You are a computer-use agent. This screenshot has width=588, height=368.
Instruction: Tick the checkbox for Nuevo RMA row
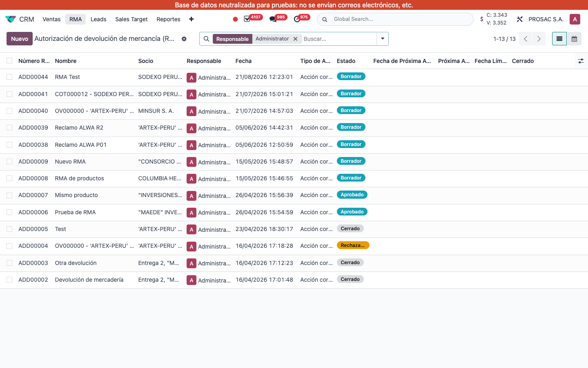pos(9,162)
